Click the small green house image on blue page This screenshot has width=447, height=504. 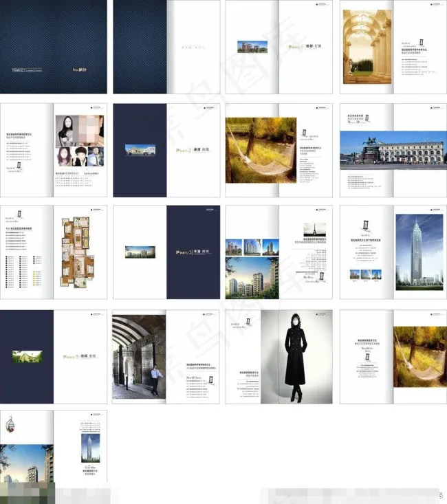point(28,356)
